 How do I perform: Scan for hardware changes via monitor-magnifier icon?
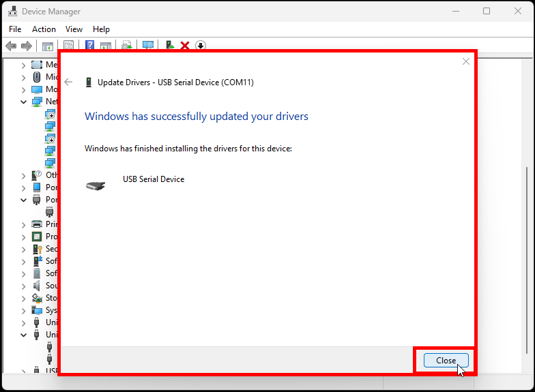(x=148, y=46)
